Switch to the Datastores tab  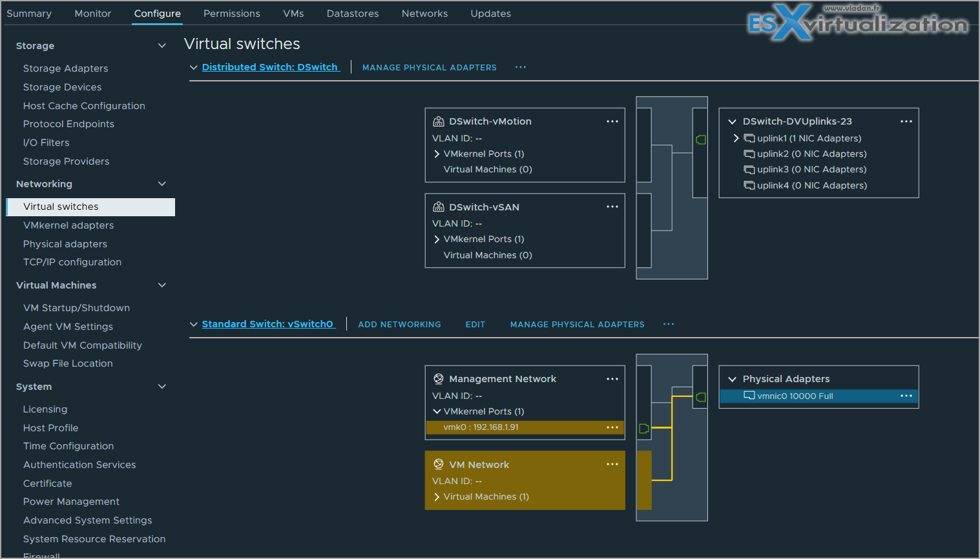click(x=353, y=14)
